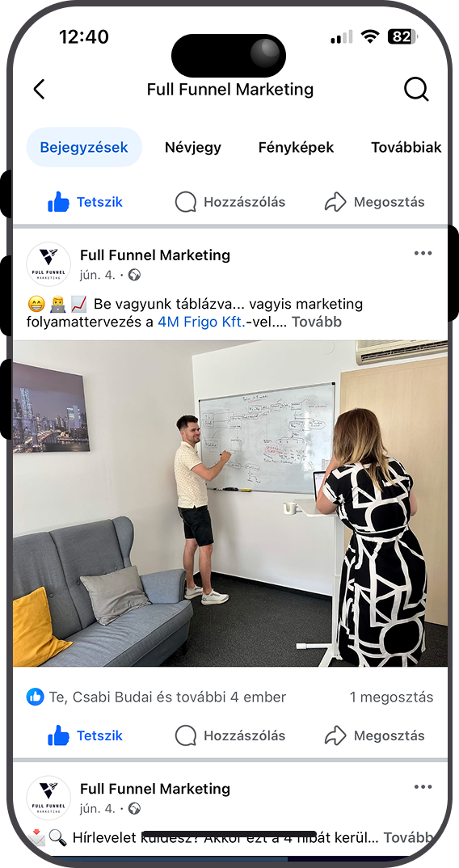Expand the newsletter post with its Tovább link
The width and height of the screenshot is (459, 868).
407,837
